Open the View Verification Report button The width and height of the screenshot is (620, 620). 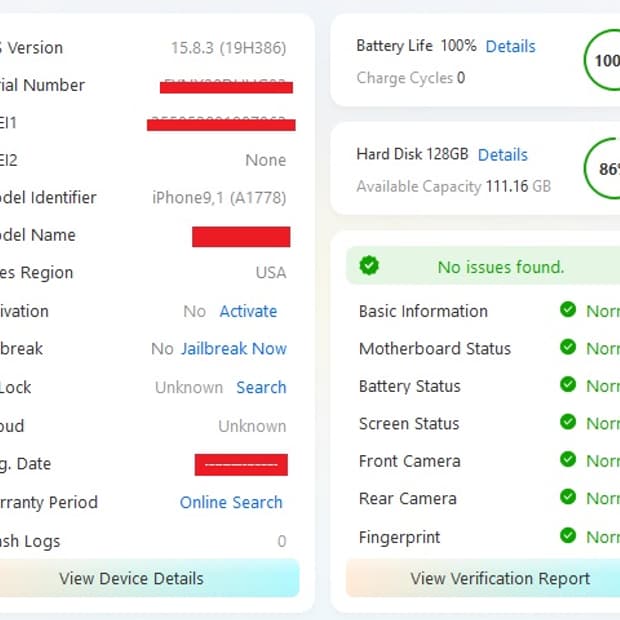(483, 578)
